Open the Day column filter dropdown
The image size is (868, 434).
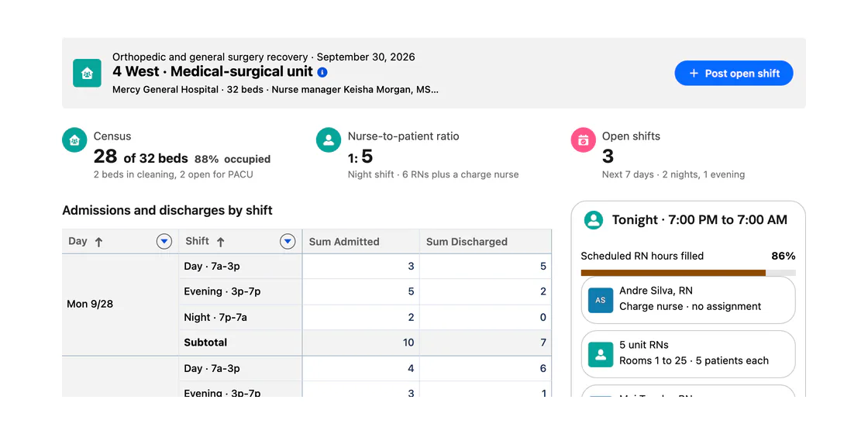point(164,241)
